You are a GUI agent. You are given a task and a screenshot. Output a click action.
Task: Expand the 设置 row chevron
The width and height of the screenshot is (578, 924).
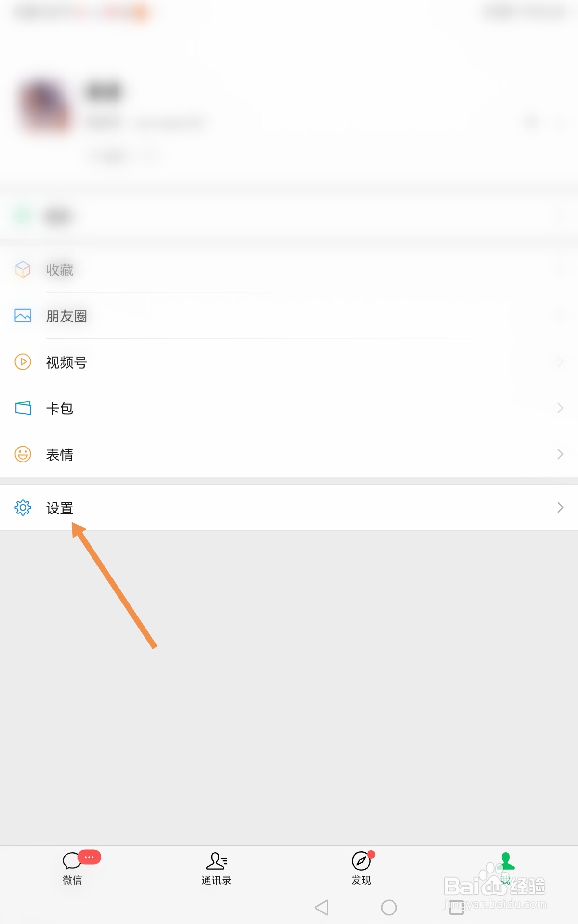coord(560,508)
